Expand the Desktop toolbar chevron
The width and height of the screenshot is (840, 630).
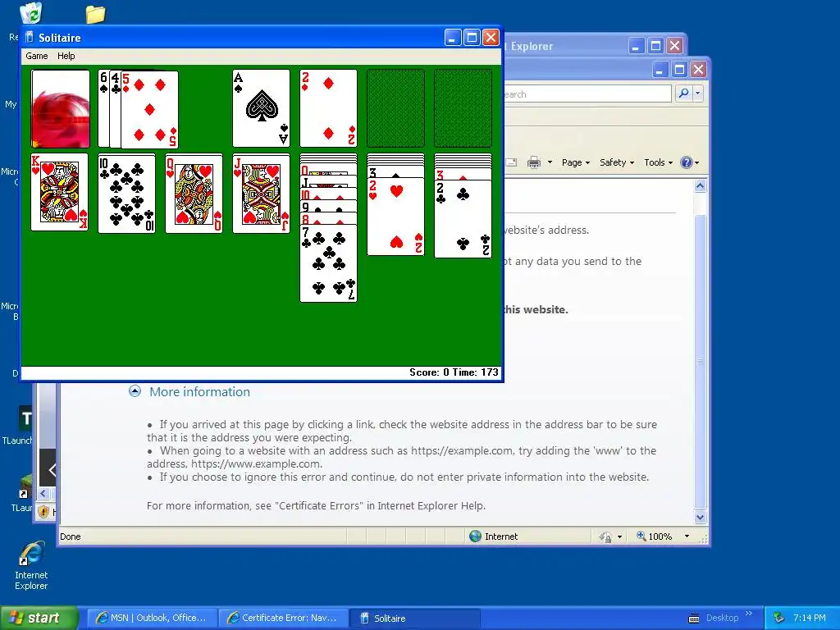click(749, 614)
